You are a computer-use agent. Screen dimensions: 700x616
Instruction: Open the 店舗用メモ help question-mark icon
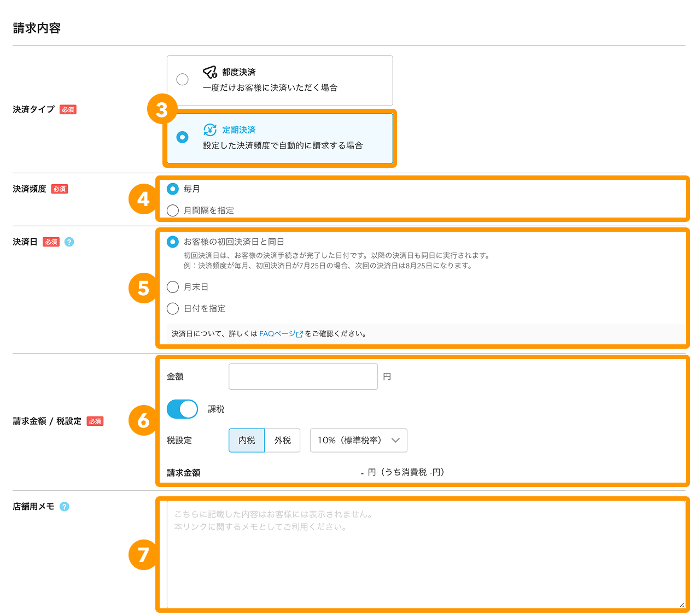pos(65,507)
